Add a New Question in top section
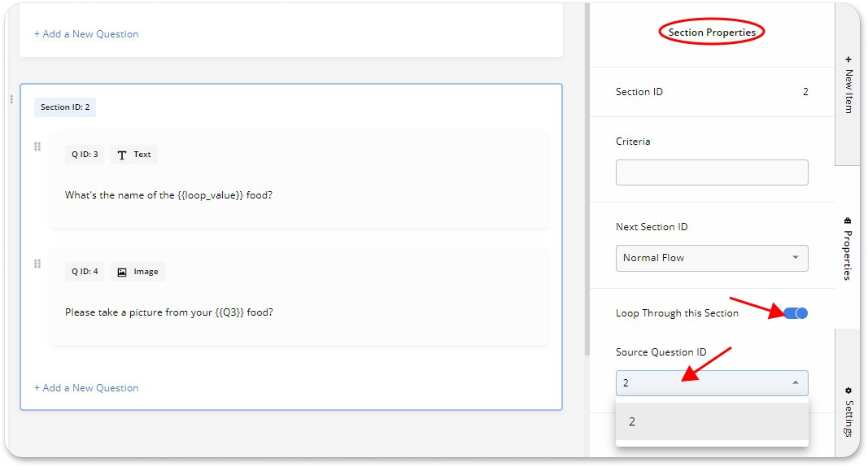This screenshot has width=868, height=467. pos(86,34)
